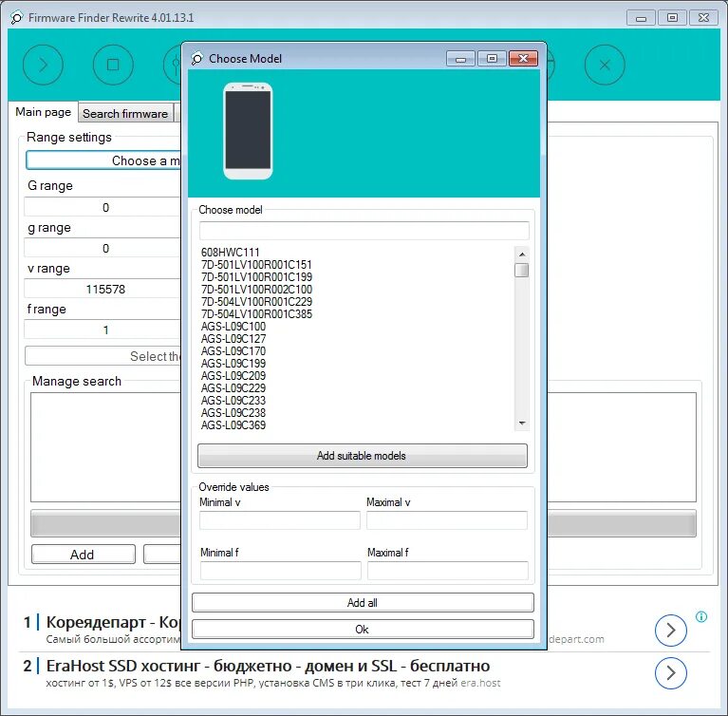728x716 pixels.
Task: Close the Firmware Finder main window
Action: [x=703, y=18]
